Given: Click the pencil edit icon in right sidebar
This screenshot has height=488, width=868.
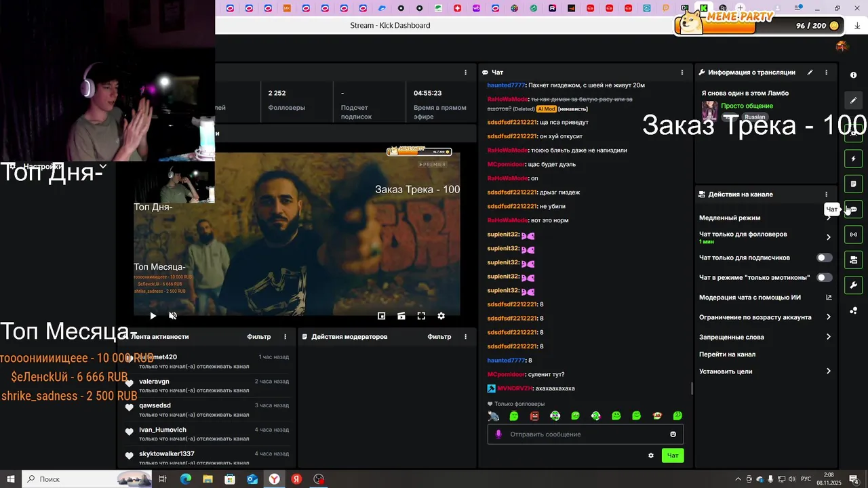Looking at the screenshot, I should [854, 100].
